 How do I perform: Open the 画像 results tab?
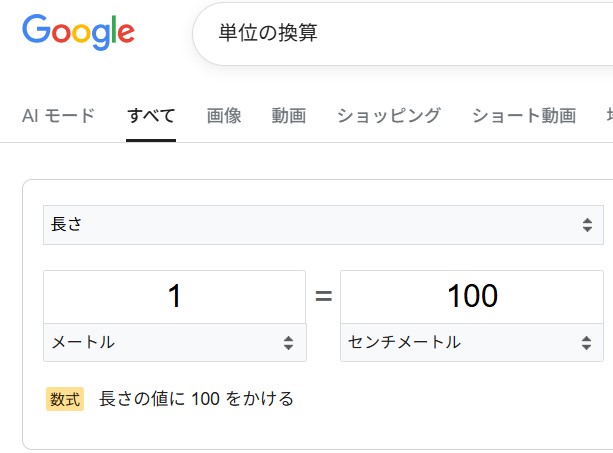(x=224, y=115)
